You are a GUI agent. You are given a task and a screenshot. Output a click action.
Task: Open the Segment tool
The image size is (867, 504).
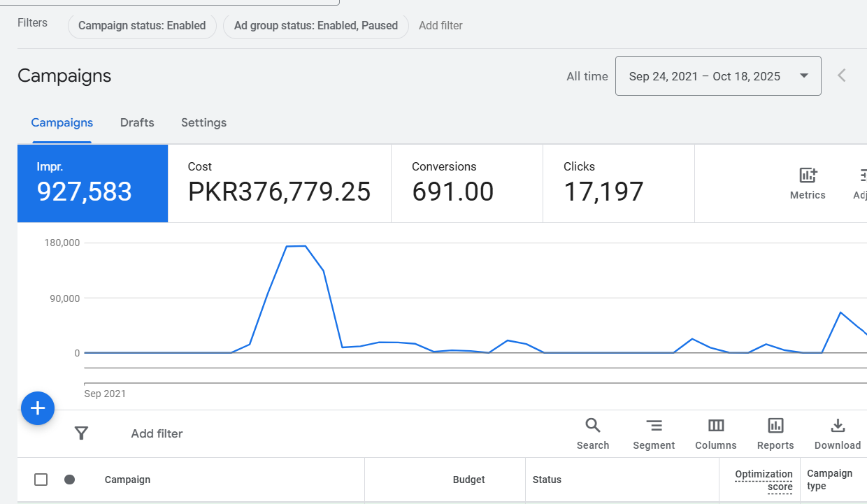654,426
